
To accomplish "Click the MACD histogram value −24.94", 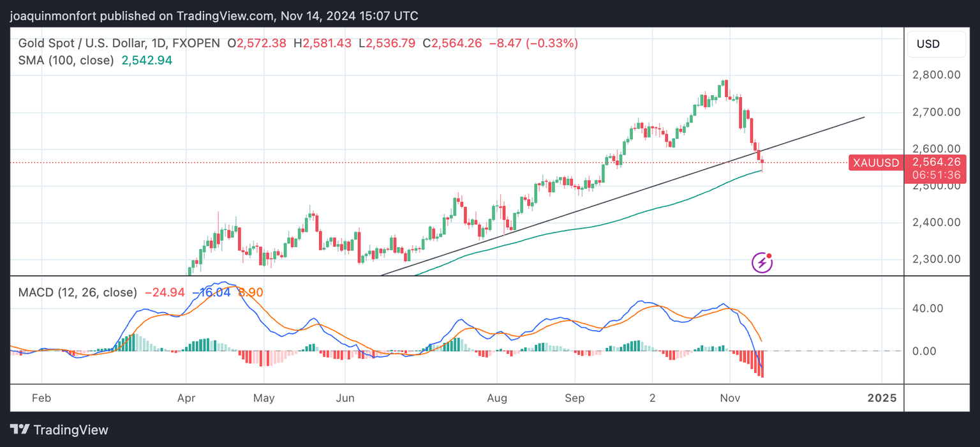I will point(165,292).
